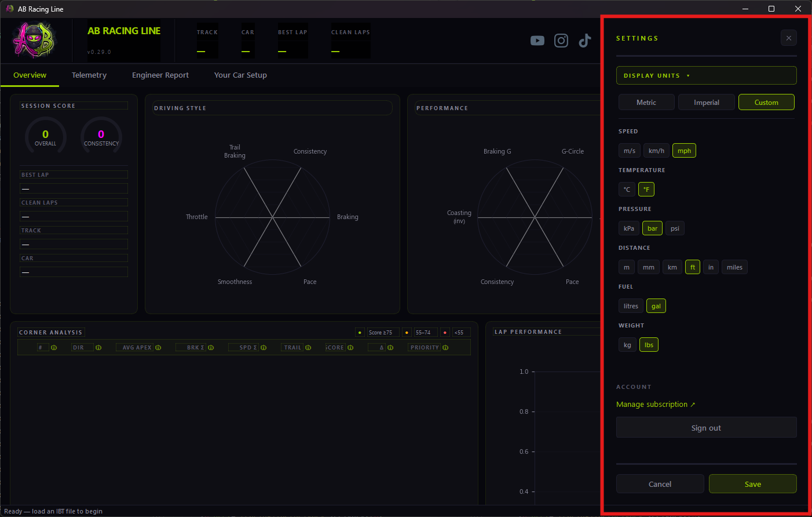Click the status bar Ready message
This screenshot has height=517, width=812.
pyautogui.click(x=53, y=511)
